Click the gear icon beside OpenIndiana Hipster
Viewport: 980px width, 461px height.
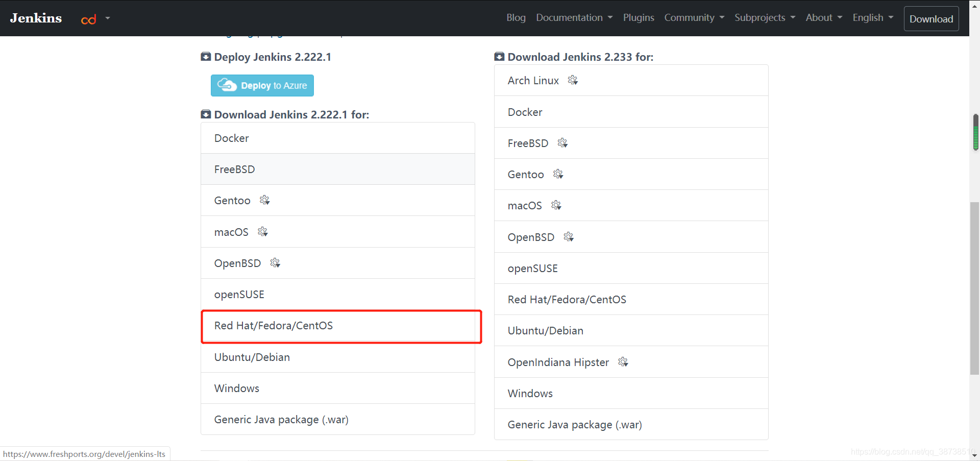tap(623, 362)
